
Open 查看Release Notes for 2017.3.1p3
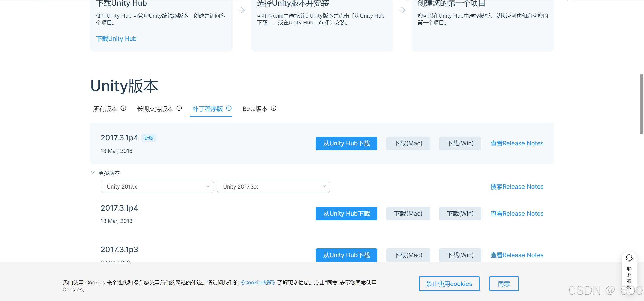(x=517, y=255)
